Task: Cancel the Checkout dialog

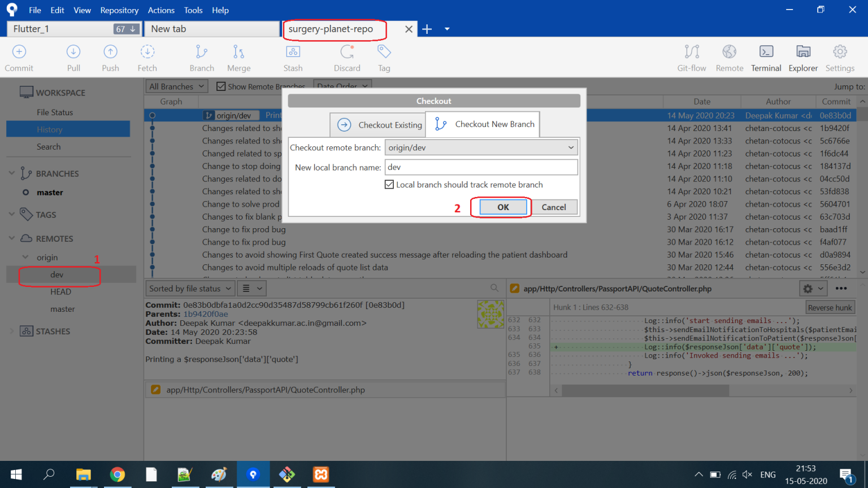Action: (x=554, y=207)
